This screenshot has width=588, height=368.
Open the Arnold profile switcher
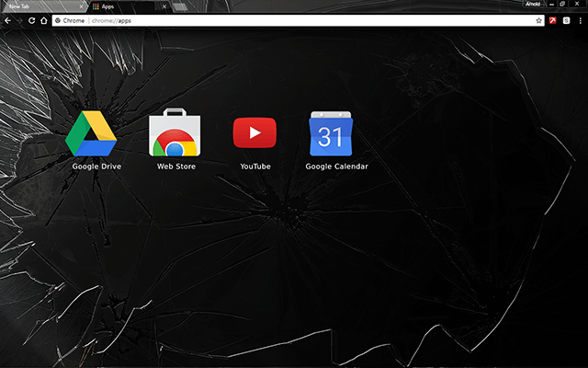(x=533, y=4)
